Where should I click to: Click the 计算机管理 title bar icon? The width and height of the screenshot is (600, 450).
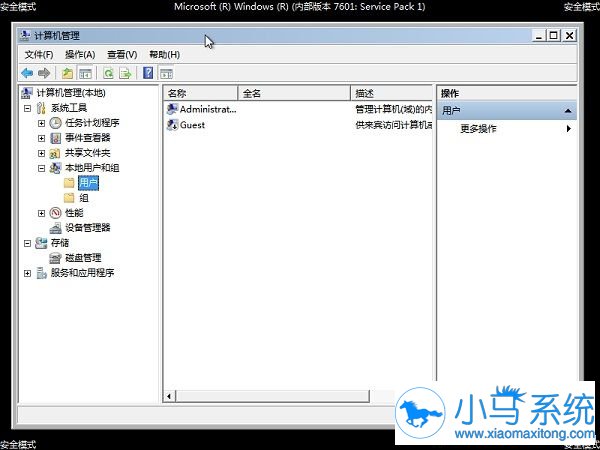25,35
